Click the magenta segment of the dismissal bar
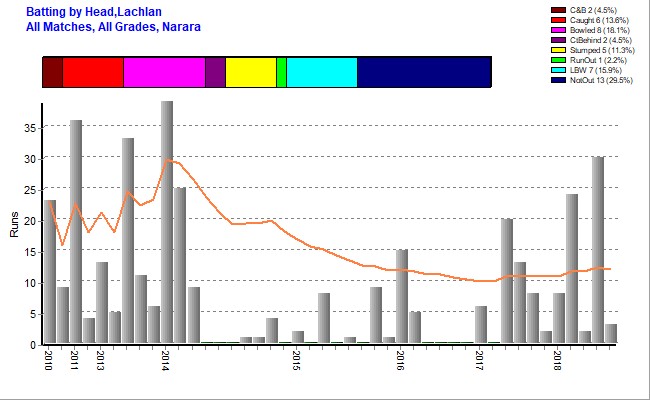This screenshot has width=650, height=400. pos(164,73)
